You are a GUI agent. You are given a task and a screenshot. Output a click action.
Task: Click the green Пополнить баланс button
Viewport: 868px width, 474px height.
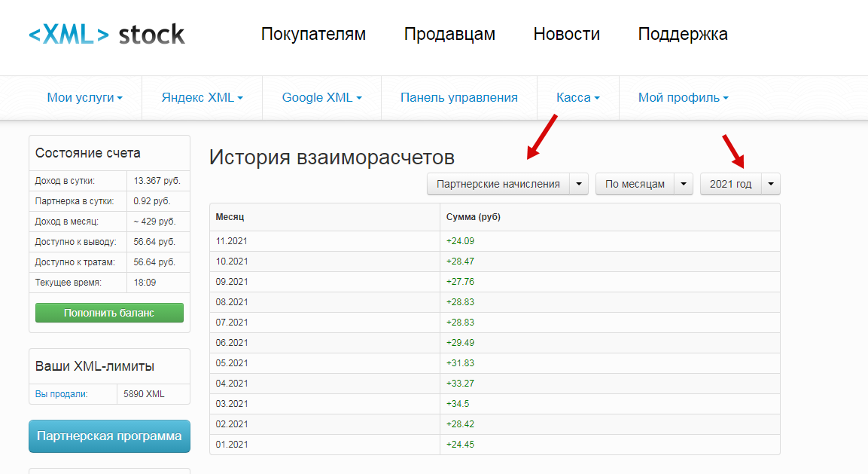(109, 313)
